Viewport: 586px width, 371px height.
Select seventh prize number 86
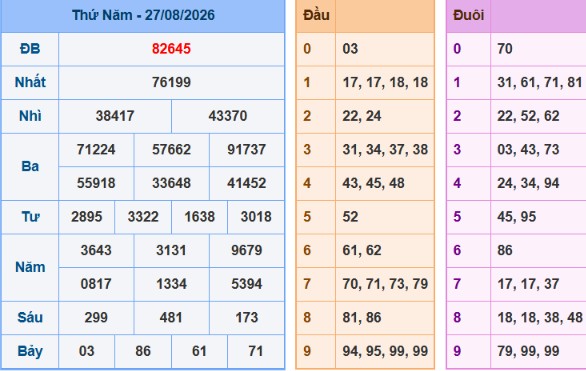click(143, 351)
